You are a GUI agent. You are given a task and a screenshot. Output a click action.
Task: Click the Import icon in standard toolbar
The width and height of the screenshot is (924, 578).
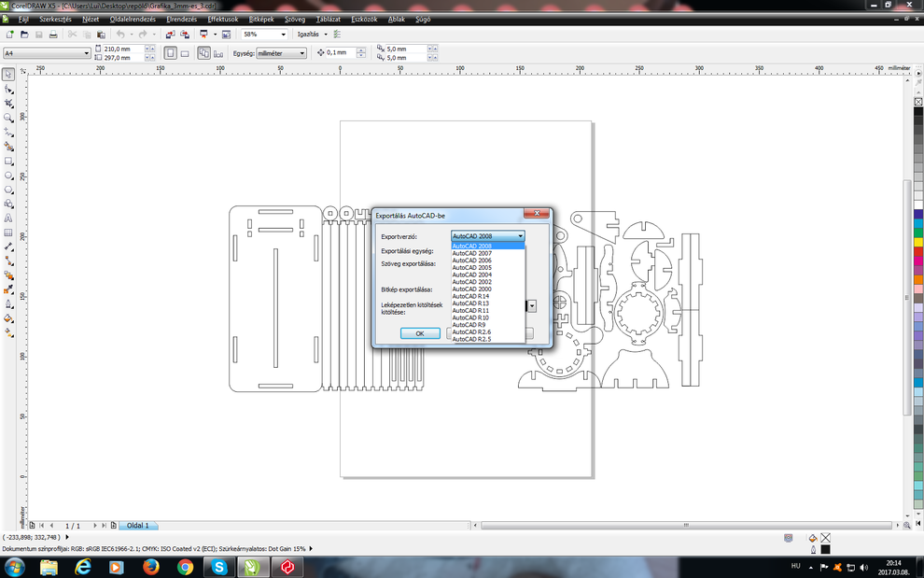[x=170, y=35]
